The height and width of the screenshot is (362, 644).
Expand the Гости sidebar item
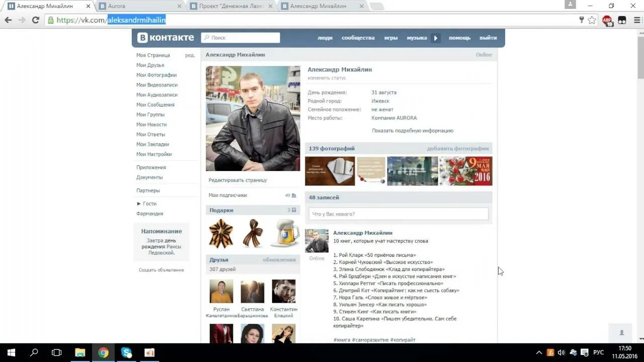coord(146,204)
